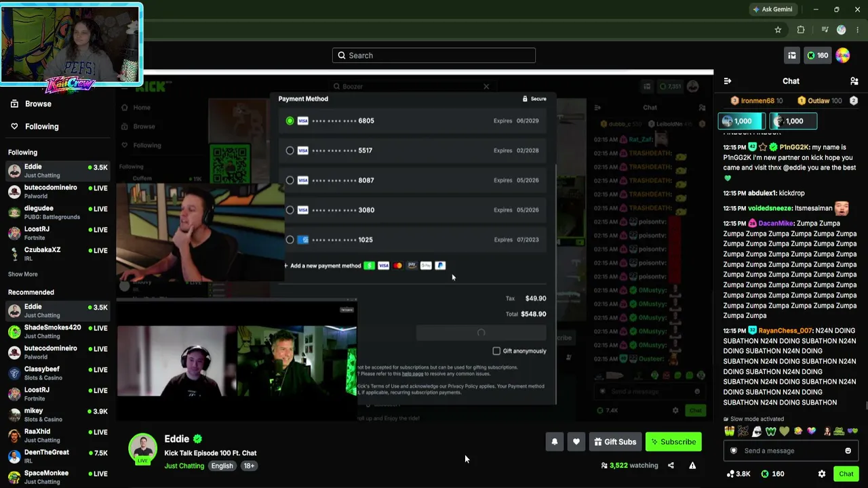Click chat identity shield icon in message box
Screen dimensions: 868x488
[x=733, y=451]
